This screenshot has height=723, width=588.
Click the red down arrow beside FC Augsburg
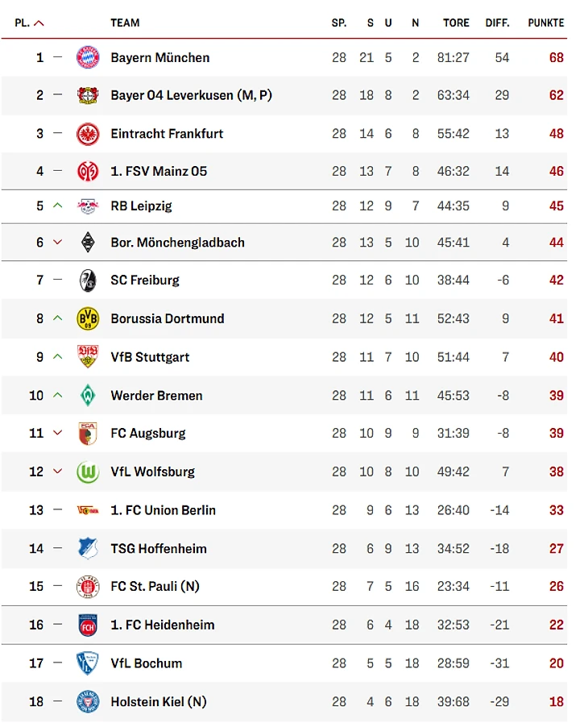(x=58, y=433)
